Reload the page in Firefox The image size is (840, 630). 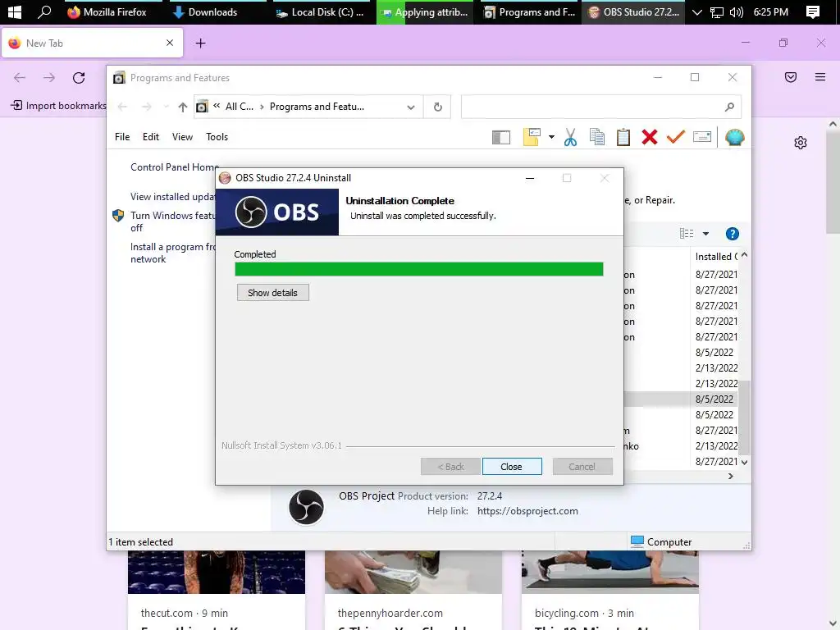(x=79, y=78)
